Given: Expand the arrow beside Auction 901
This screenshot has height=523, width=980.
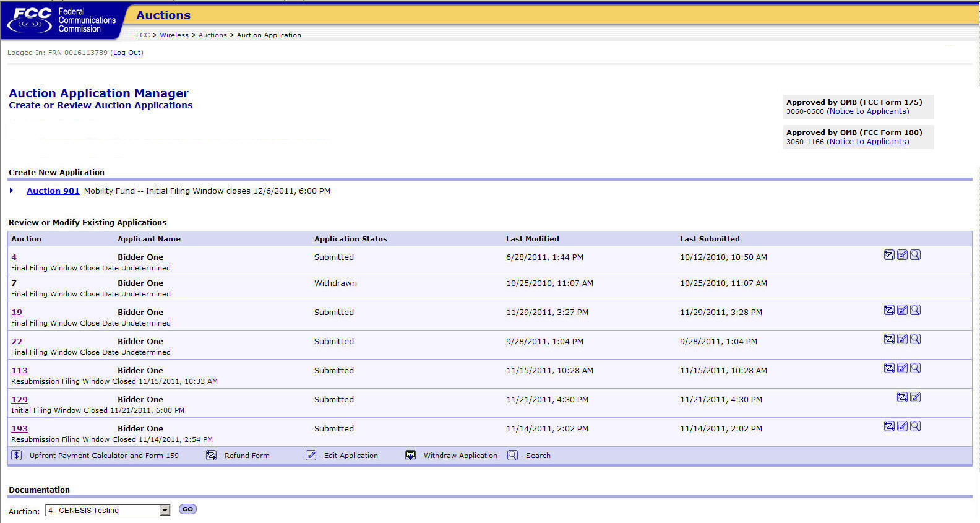Looking at the screenshot, I should pos(12,191).
